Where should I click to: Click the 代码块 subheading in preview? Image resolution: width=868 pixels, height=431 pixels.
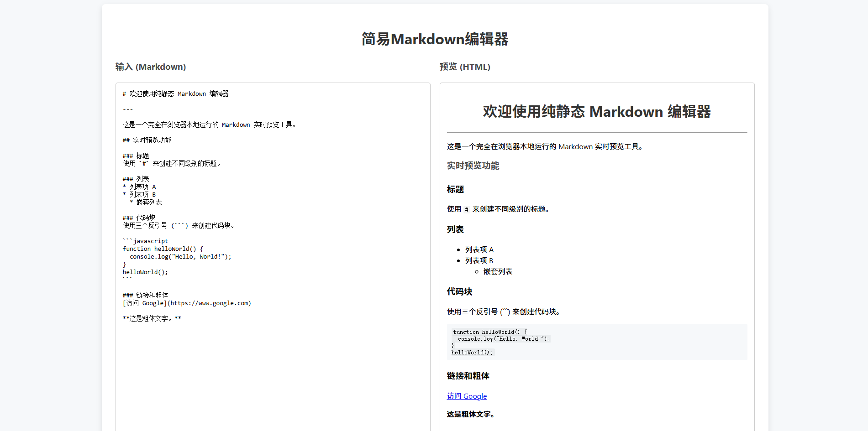click(459, 291)
